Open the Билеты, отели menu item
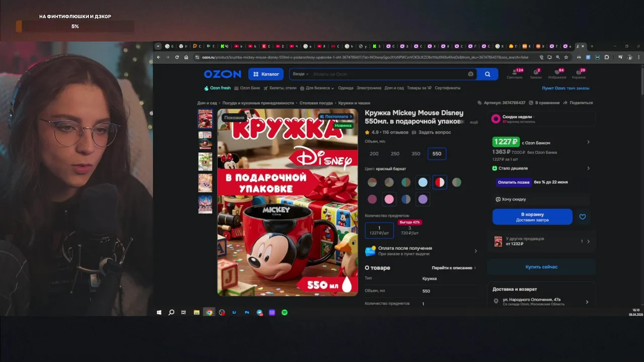Viewport: 644px width, 362px height. 280,88
